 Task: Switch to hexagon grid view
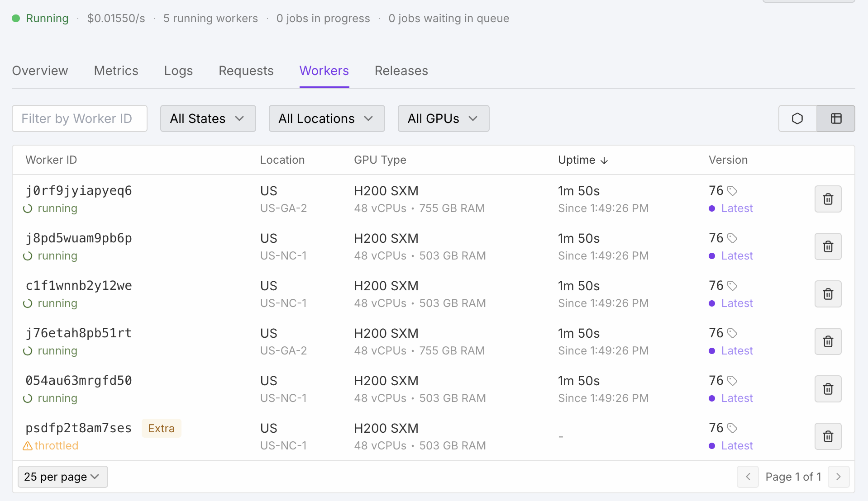click(797, 118)
